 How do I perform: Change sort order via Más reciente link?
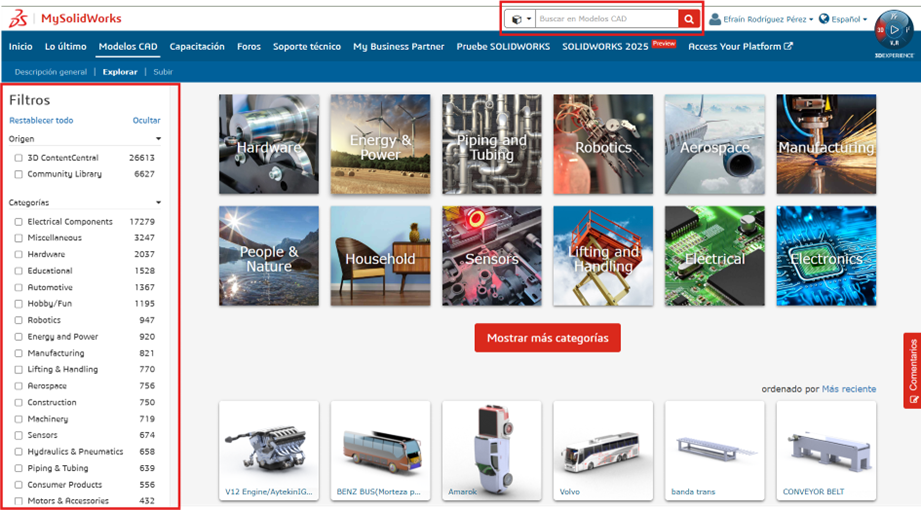click(x=849, y=389)
